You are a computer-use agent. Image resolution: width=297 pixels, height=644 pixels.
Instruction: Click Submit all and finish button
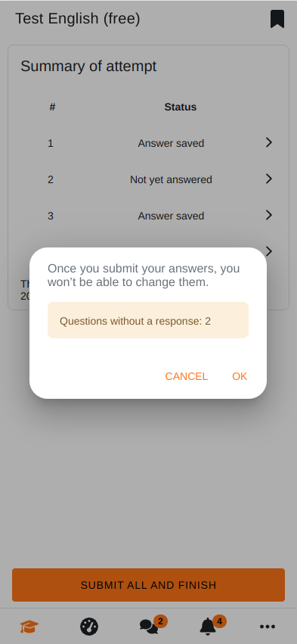tap(148, 585)
